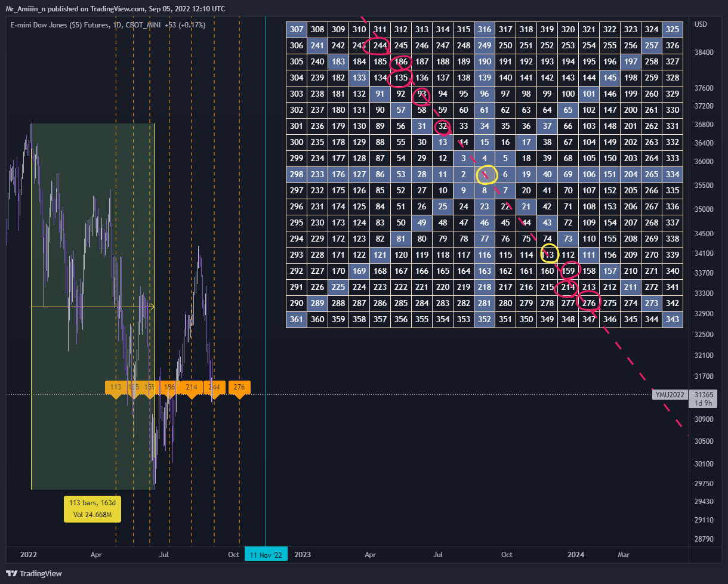Screen dimensions: 728x584
Task: Click the 38400 price axis label
Action: click(704, 52)
